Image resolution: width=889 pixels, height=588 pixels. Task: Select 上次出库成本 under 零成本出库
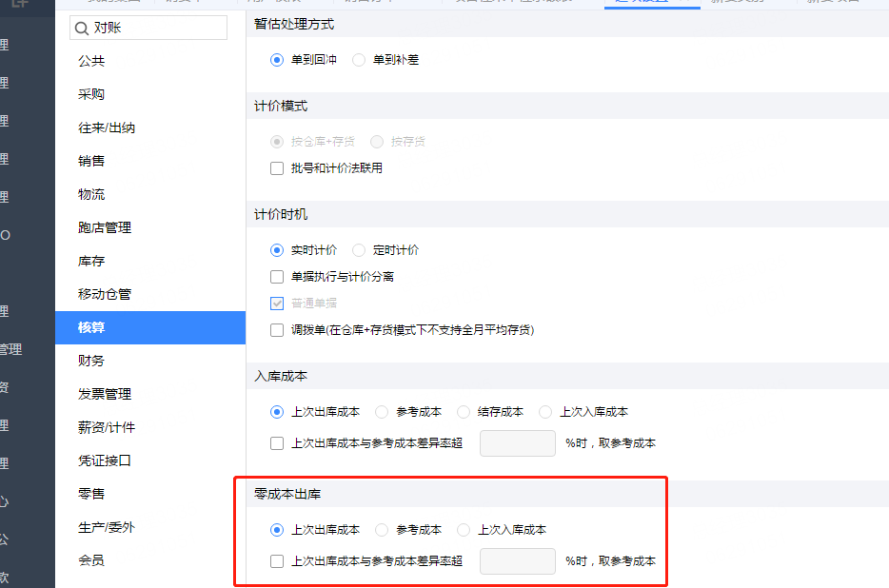(x=277, y=530)
